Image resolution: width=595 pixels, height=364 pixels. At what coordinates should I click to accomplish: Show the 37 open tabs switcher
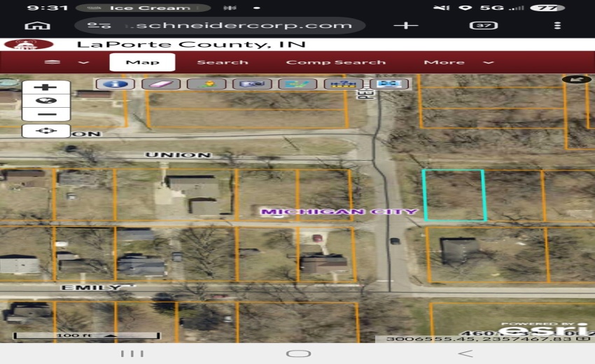(x=483, y=25)
